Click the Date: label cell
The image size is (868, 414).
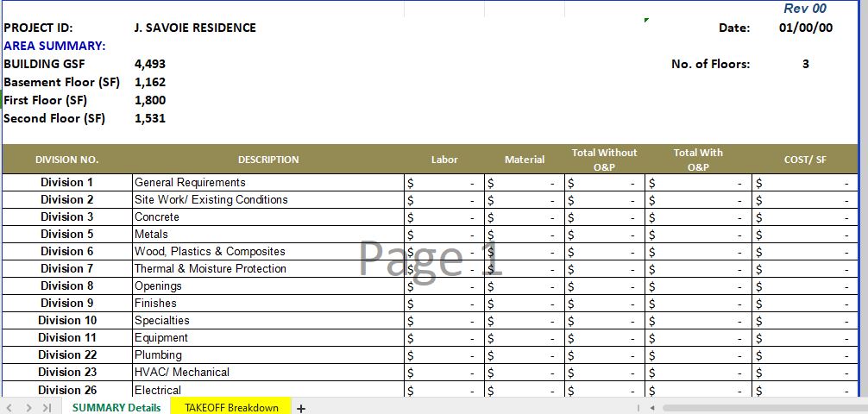[x=734, y=28]
